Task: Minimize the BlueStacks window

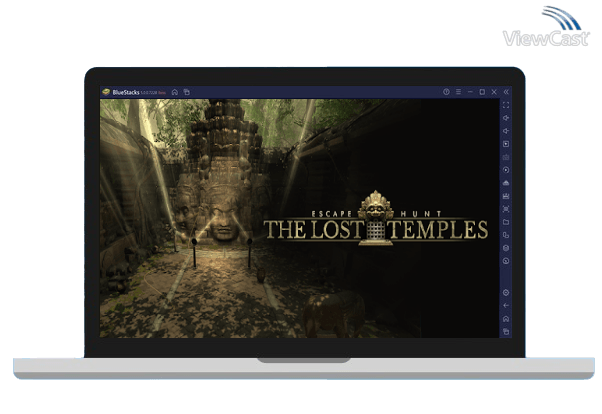Action: [470, 92]
